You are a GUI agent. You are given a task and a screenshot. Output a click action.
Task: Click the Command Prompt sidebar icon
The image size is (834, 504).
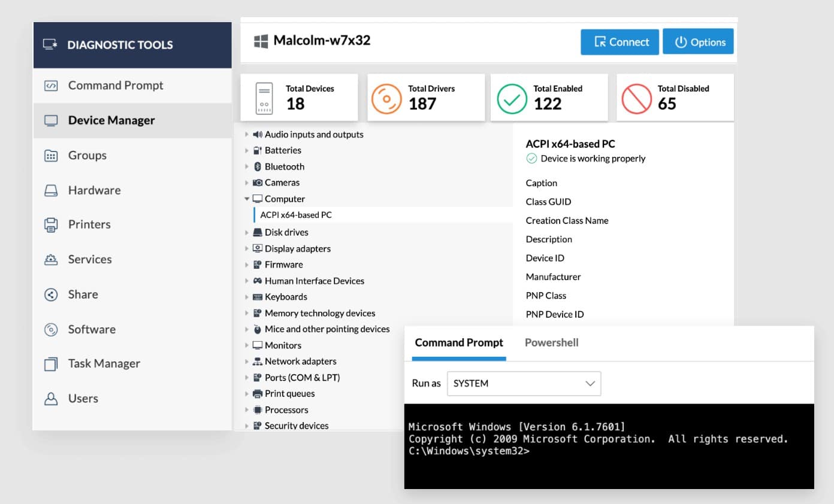coord(51,86)
